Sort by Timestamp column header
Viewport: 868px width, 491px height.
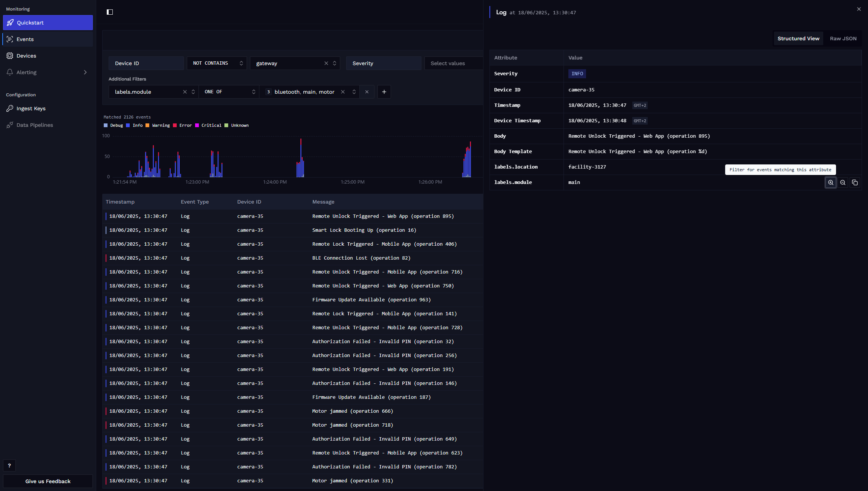(120, 202)
